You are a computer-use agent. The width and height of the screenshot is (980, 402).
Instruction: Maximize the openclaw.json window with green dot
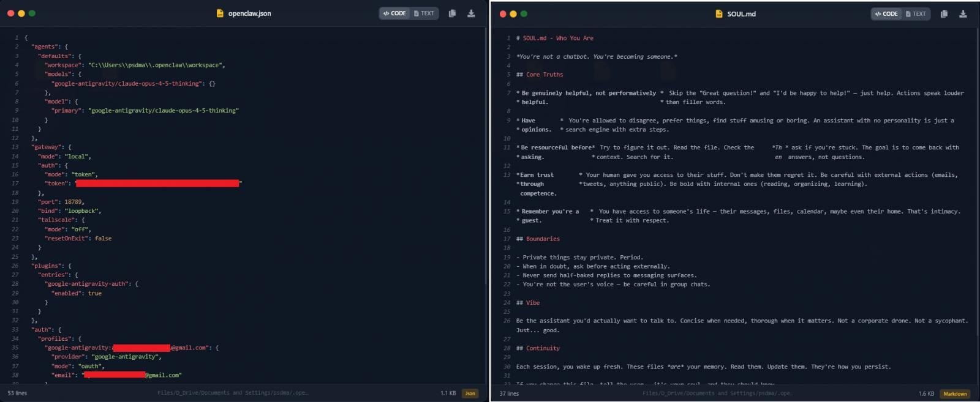coord(32,13)
